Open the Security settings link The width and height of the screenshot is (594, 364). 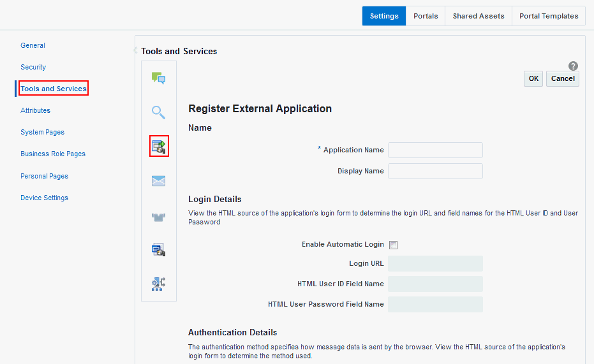(x=33, y=67)
